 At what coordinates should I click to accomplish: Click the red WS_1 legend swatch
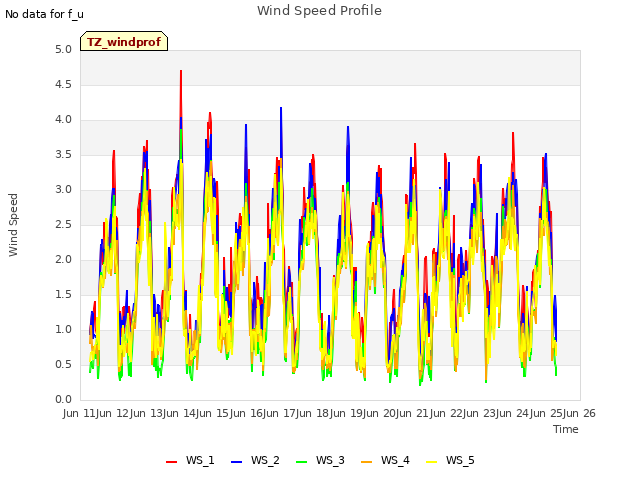pos(171,462)
